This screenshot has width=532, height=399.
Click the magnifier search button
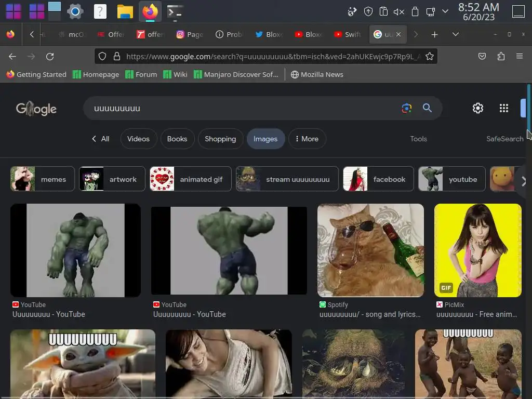point(427,108)
